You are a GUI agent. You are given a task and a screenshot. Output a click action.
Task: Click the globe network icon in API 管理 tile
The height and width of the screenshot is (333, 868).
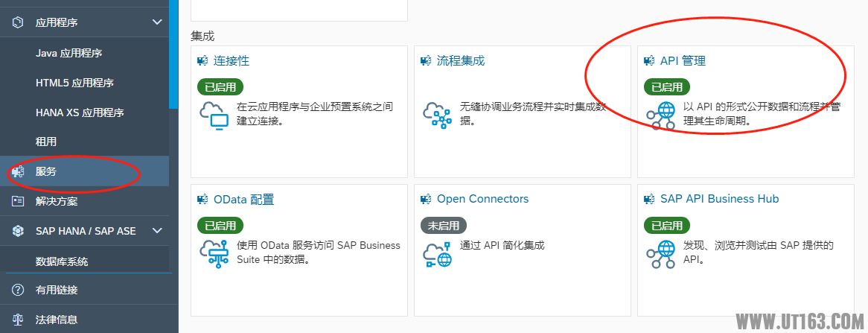pos(660,115)
